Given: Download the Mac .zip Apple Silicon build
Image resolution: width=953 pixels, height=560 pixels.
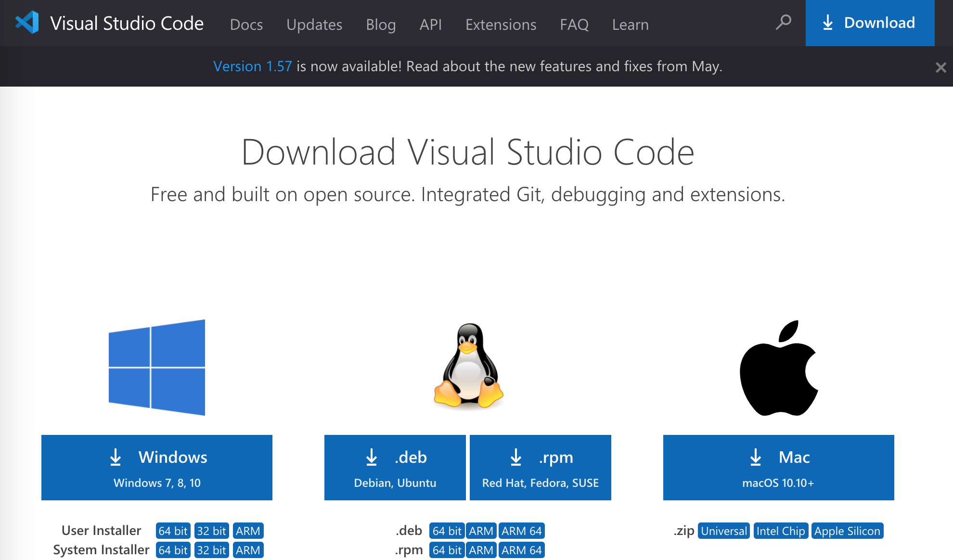Looking at the screenshot, I should click(x=848, y=531).
